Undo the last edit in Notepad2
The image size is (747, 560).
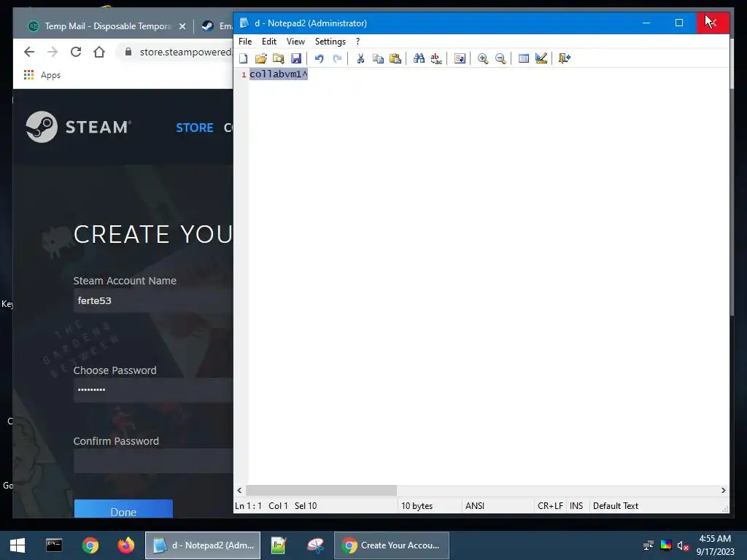point(320,58)
